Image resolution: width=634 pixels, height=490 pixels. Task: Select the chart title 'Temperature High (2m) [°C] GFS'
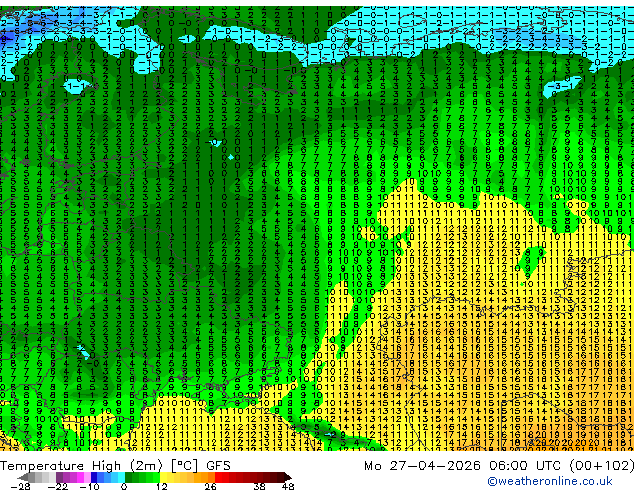point(115,466)
